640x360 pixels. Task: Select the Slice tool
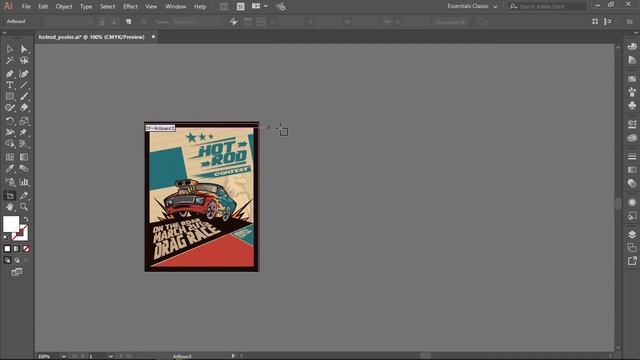pyautogui.click(x=24, y=196)
